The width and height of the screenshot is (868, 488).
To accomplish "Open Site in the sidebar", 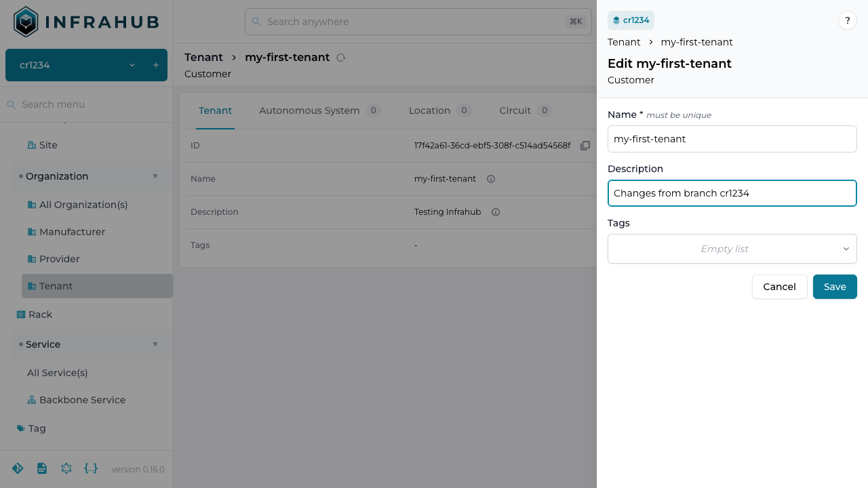I will tap(48, 145).
